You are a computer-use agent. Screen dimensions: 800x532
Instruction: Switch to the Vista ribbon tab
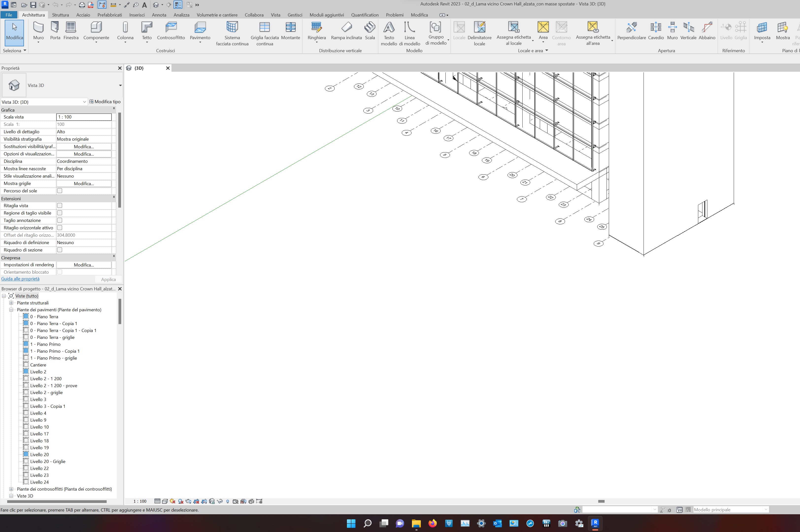(x=276, y=15)
